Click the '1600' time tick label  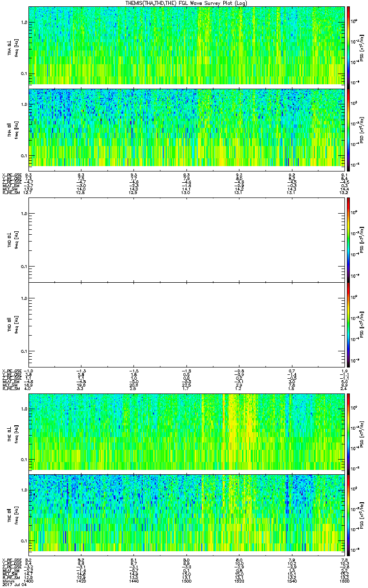click(345, 580)
